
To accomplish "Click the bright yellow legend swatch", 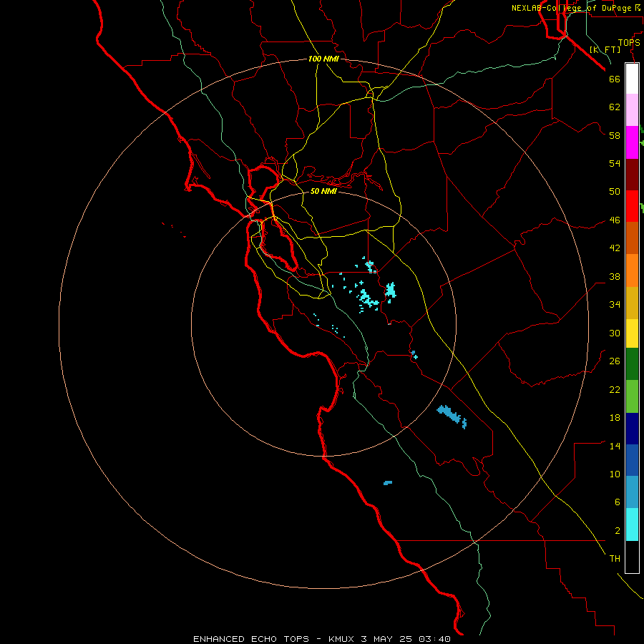I will [632, 333].
